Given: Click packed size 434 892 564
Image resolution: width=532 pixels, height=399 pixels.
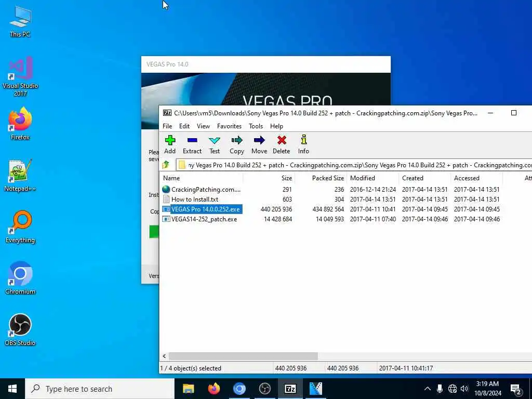Looking at the screenshot, I should (328, 209).
